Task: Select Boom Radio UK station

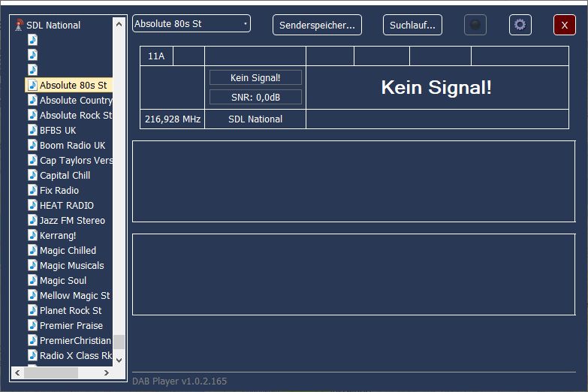Action: tap(72, 145)
